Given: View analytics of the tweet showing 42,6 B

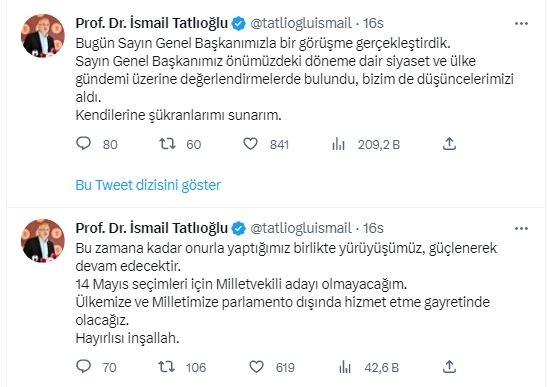Looking at the screenshot, I should pyautogui.click(x=345, y=367).
